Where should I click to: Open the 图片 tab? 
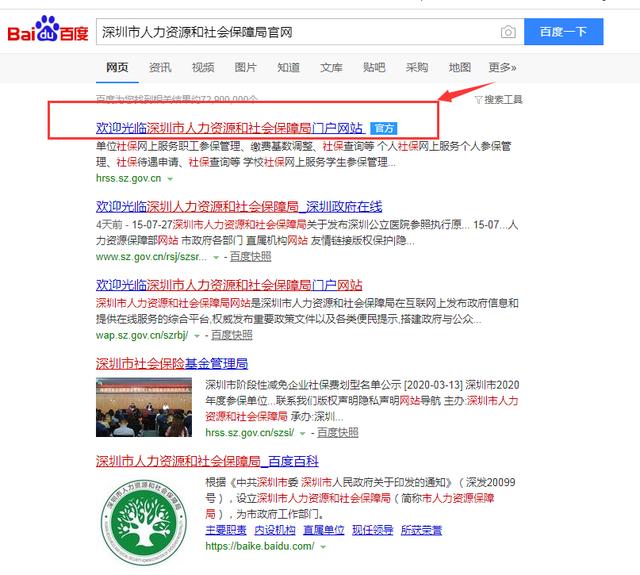coord(245,67)
